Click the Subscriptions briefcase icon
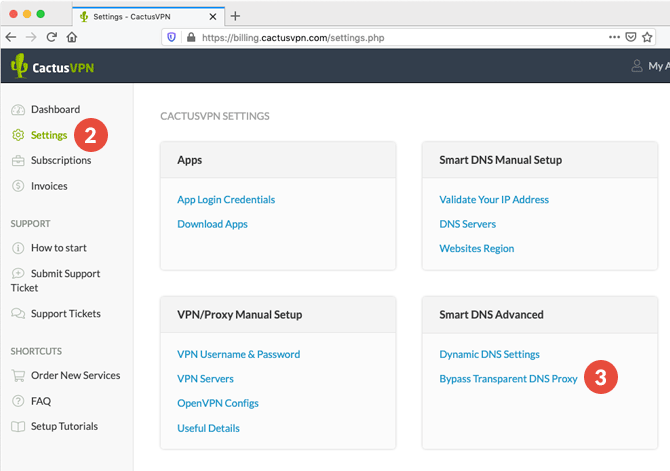Viewport: 670px width, 471px height. (18, 161)
